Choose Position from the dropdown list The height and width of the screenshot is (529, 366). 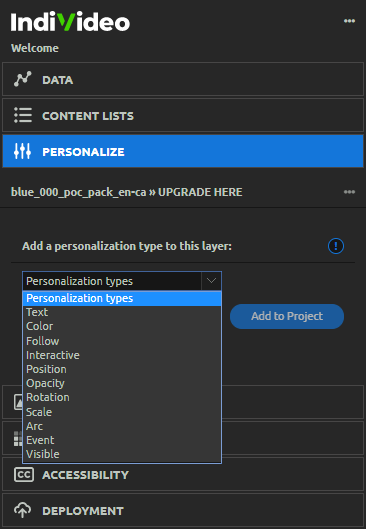(122, 369)
